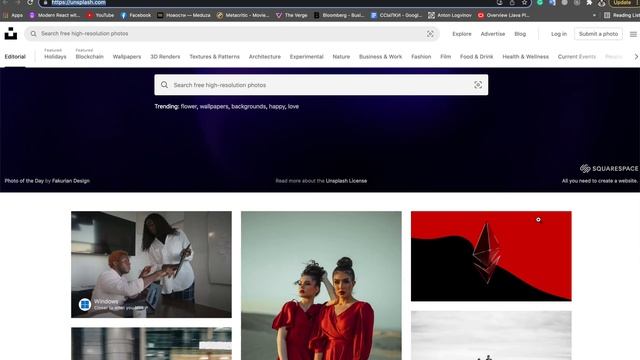Open the Current Events category
The width and height of the screenshot is (640, 360).
pyautogui.click(x=577, y=57)
